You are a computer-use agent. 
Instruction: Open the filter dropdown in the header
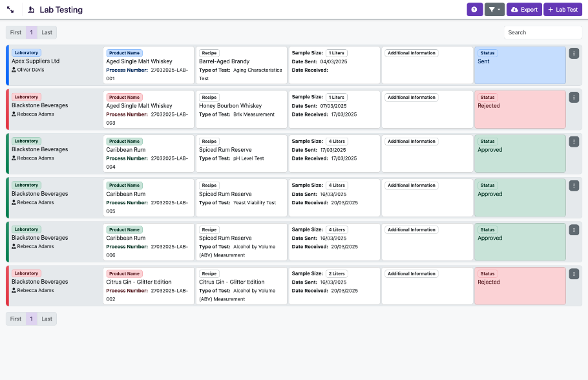[x=494, y=10]
